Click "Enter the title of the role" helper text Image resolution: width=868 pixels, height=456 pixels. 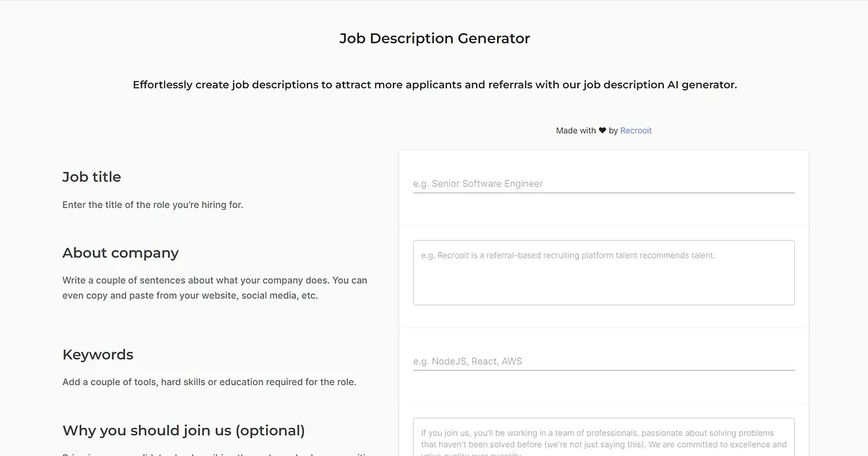(x=153, y=205)
